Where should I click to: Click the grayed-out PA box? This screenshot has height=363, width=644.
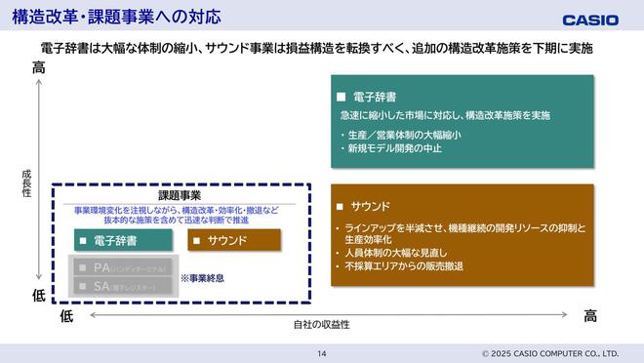point(123,267)
